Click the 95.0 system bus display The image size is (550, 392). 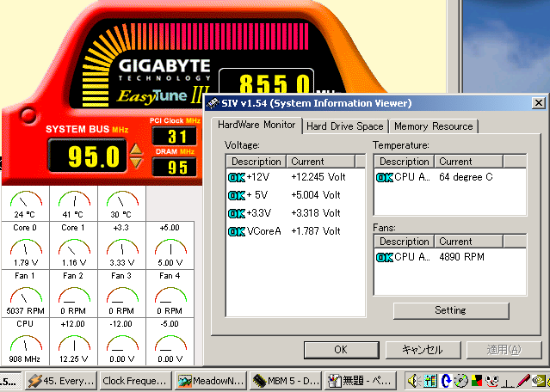pyautogui.click(x=87, y=156)
